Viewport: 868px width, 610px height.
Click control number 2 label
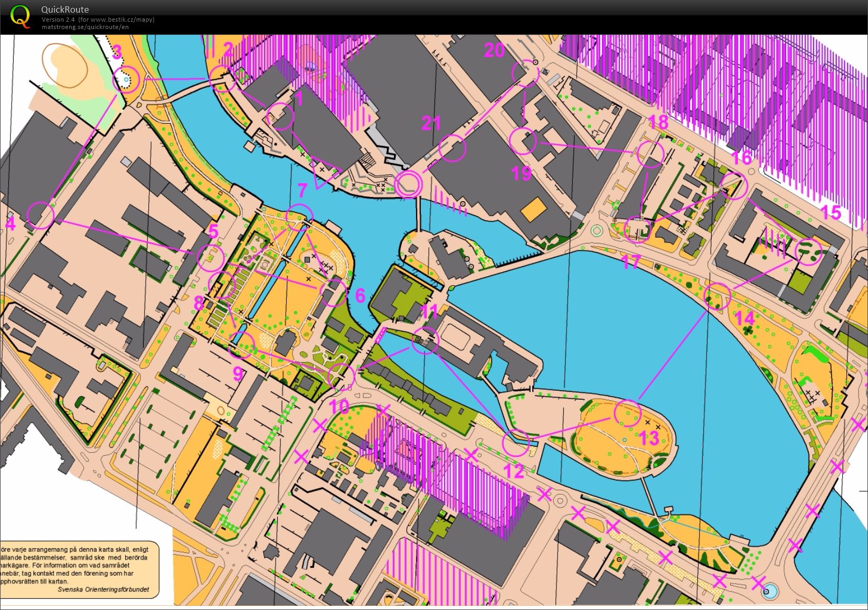pyautogui.click(x=228, y=50)
